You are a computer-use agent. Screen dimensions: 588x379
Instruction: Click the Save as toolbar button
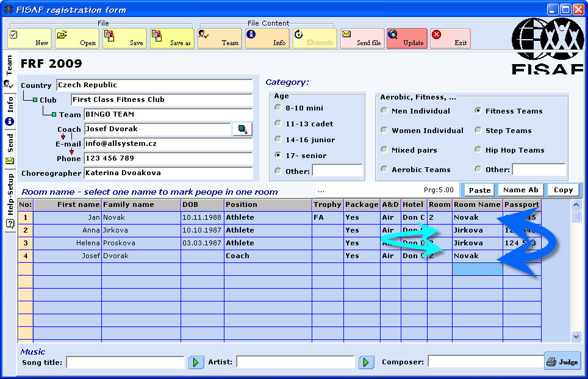[173, 38]
